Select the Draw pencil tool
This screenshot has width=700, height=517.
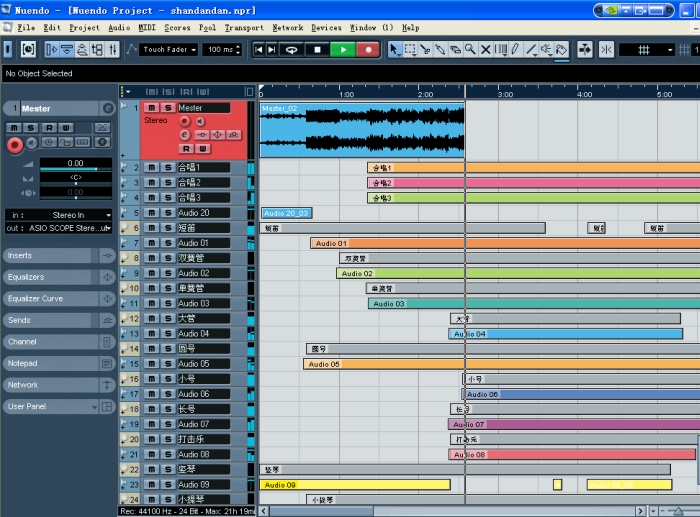(x=516, y=49)
